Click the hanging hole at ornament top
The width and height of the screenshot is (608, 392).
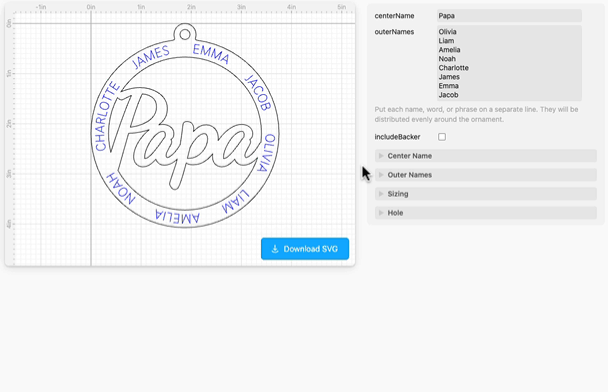185,35
